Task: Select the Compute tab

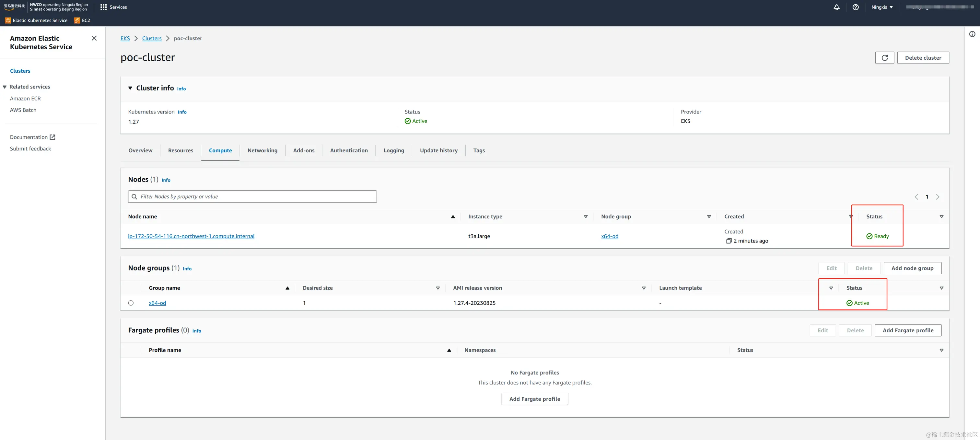Action: click(x=220, y=150)
